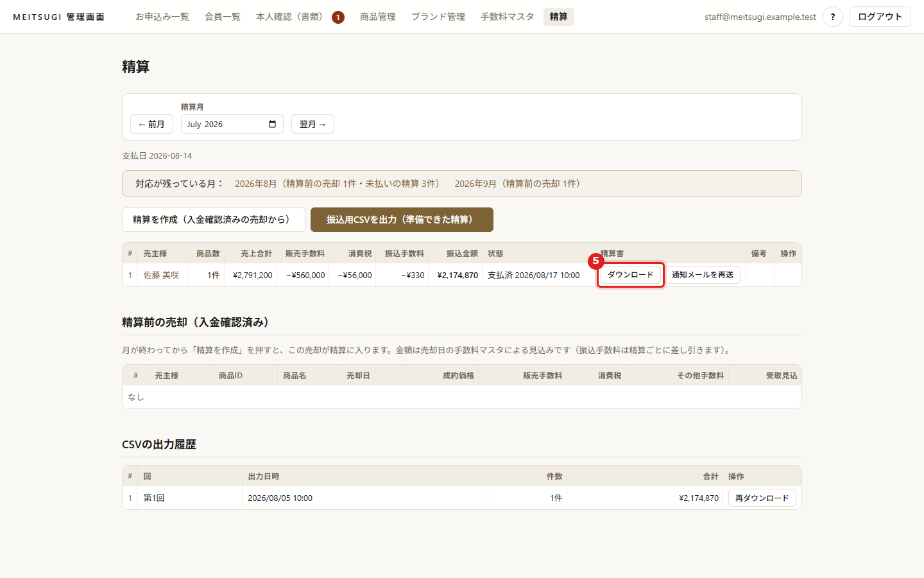Screen dimensions: 924x578
Task: Click the なし empty row text
Action: [136, 397]
